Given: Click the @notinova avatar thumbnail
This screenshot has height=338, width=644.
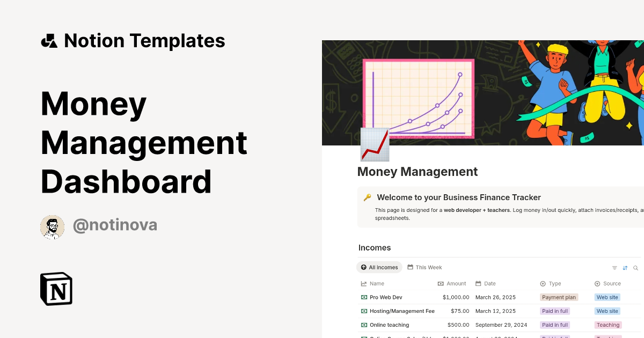Looking at the screenshot, I should click(52, 226).
